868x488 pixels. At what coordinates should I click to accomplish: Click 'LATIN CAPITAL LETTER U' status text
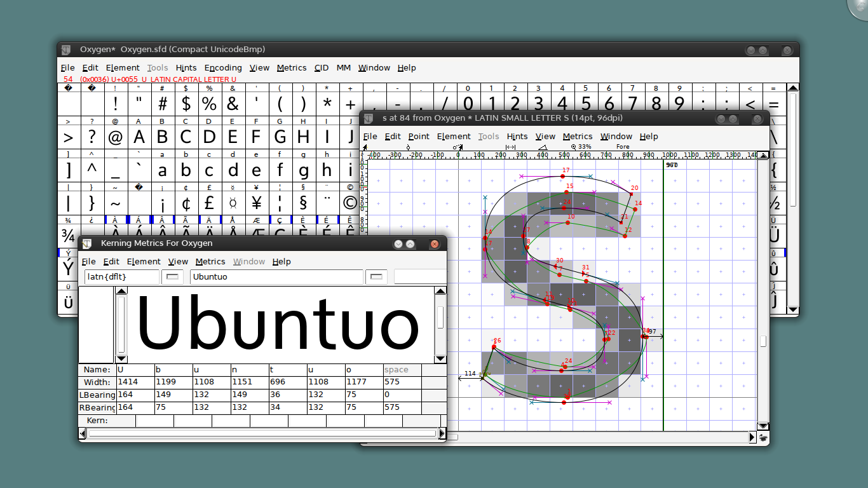tap(193, 79)
